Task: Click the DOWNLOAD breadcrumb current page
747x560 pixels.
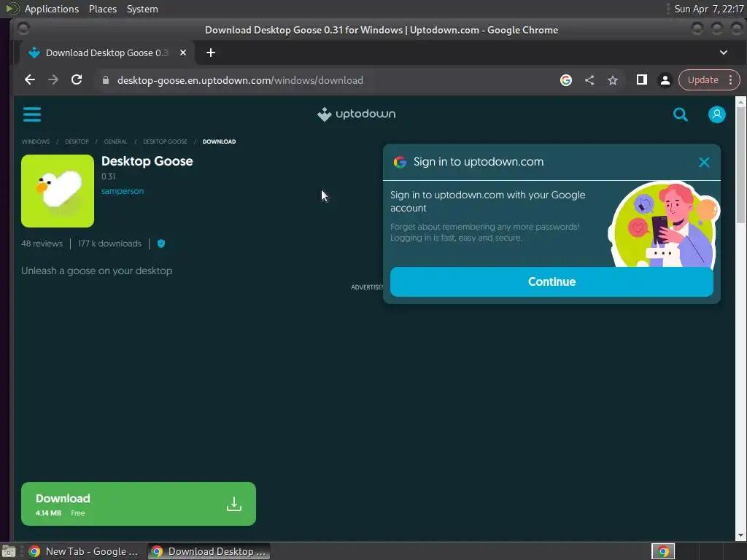Action: [x=219, y=141]
